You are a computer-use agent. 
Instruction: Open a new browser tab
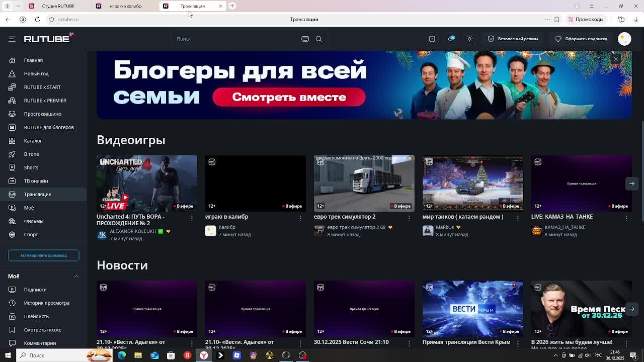[x=232, y=6]
